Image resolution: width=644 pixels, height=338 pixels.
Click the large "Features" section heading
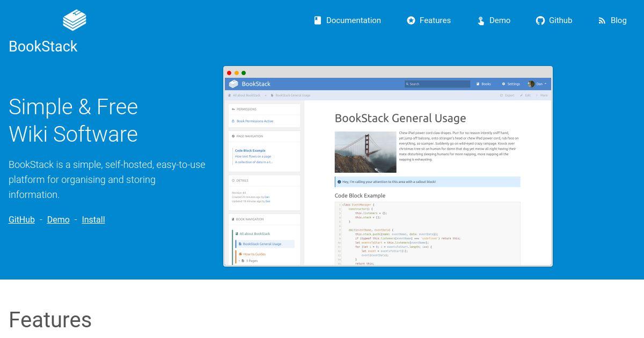coord(50,320)
